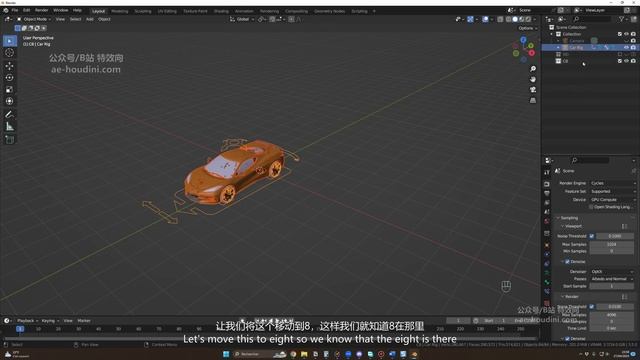Hide Car Rig with its eye icon
This screenshot has height=360, width=640.
pyautogui.click(x=627, y=47)
